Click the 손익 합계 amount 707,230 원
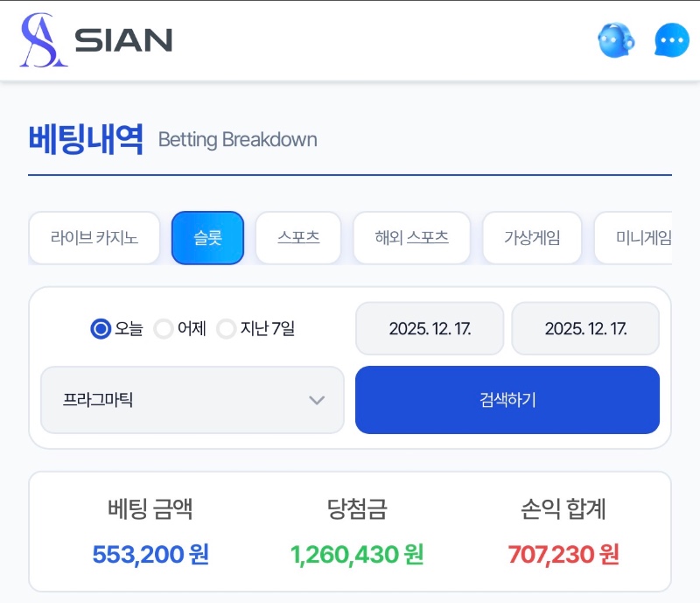The image size is (700, 603). [x=563, y=554]
